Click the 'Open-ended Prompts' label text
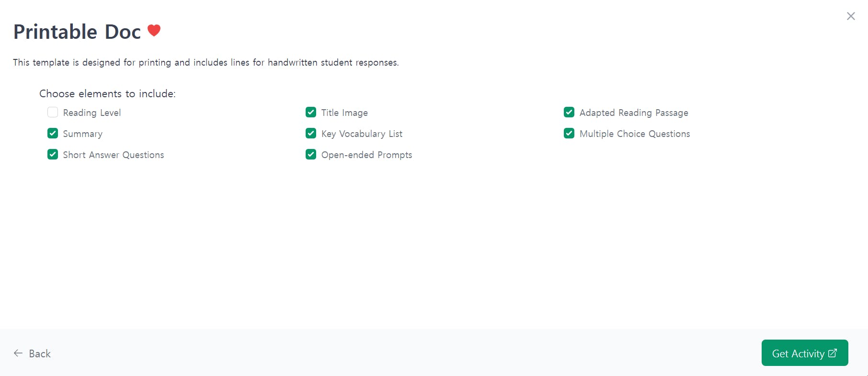This screenshot has width=868, height=376. pyautogui.click(x=366, y=155)
